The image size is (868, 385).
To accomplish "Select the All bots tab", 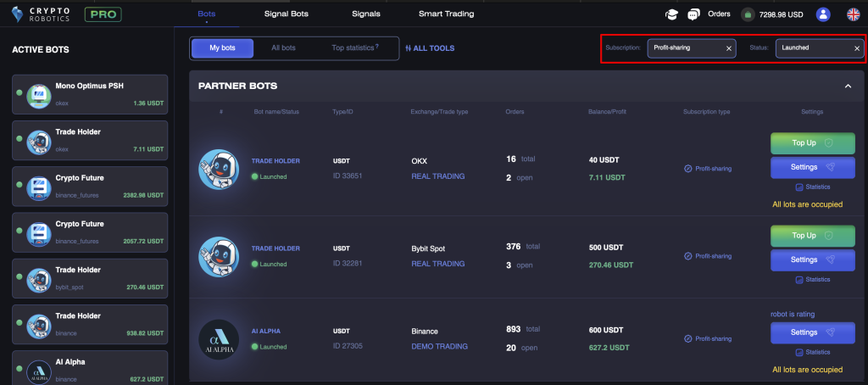I will tap(283, 48).
